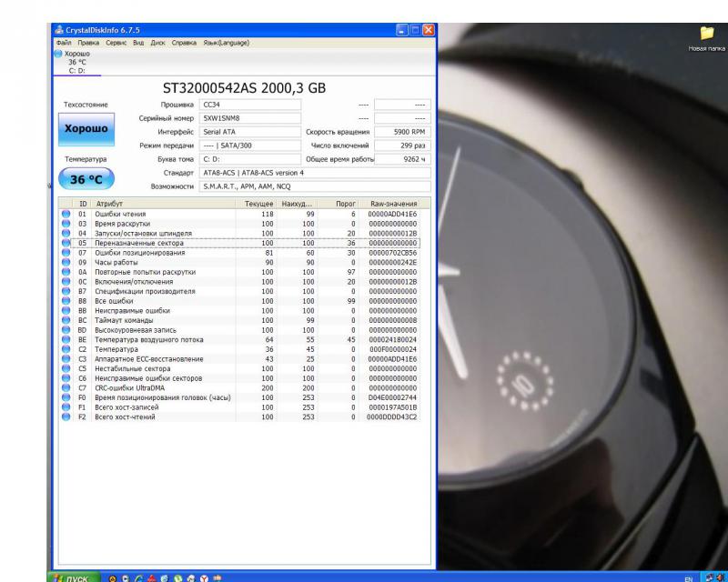Open the Windows ПУСК start button

[75, 577]
